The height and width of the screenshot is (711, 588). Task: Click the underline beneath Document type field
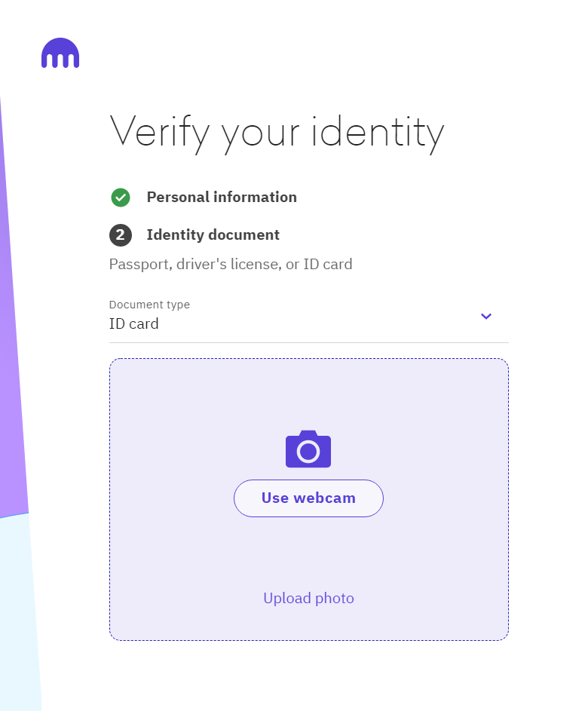coord(309,343)
